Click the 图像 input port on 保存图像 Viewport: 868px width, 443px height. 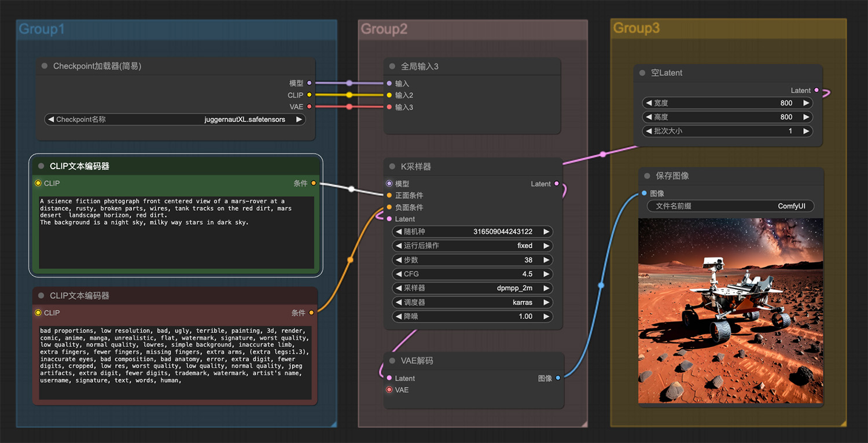pos(644,193)
